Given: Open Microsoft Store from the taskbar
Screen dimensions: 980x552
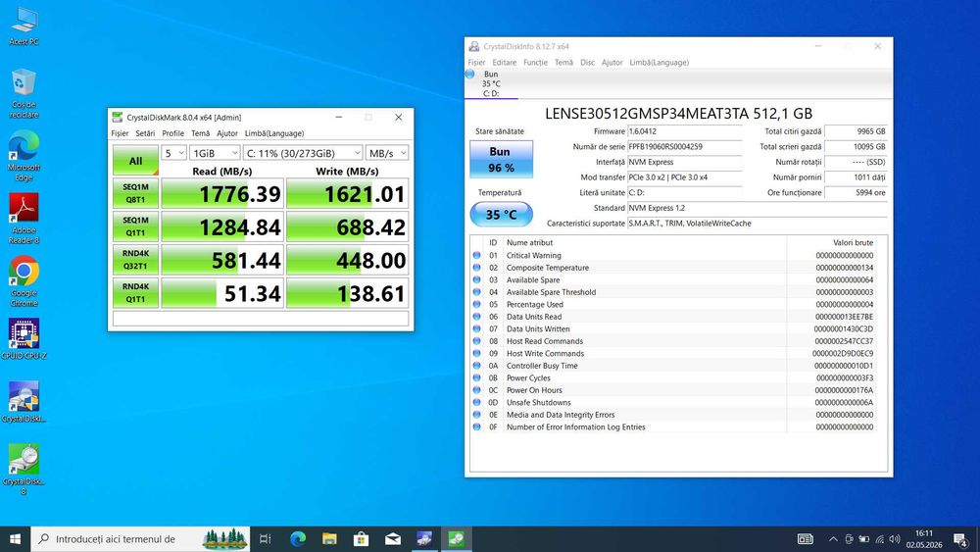Looking at the screenshot, I should (361, 539).
